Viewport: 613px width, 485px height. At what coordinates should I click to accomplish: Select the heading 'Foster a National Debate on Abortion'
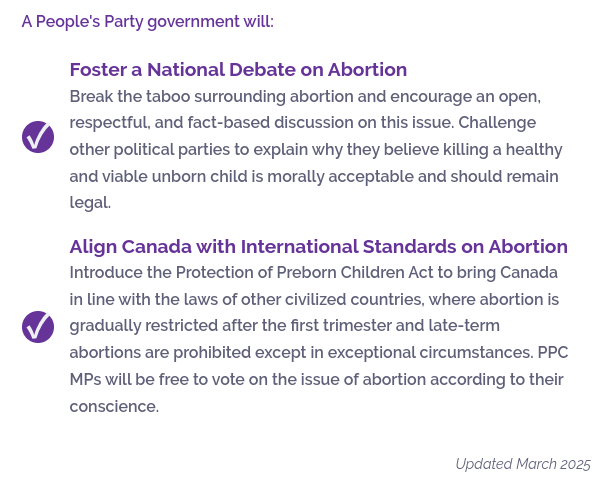click(238, 70)
